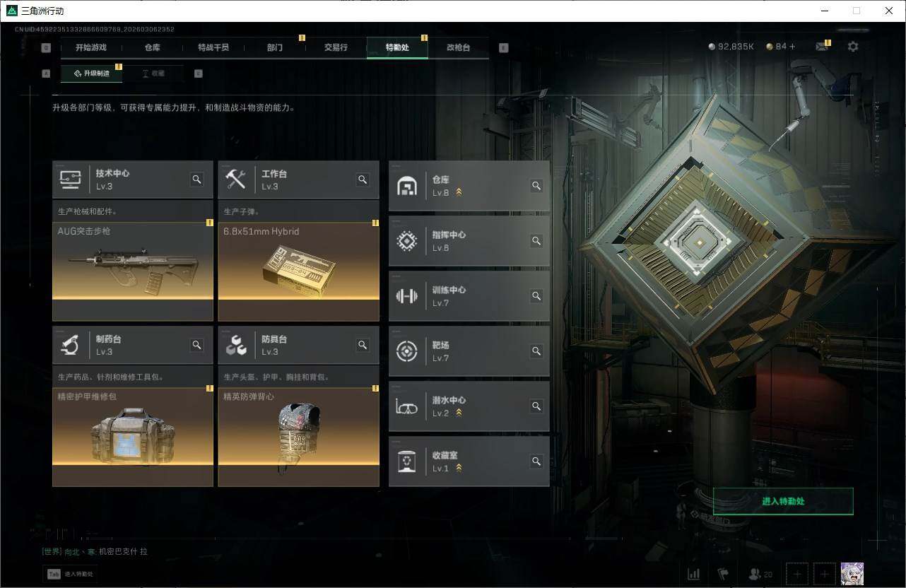
Task: Open the statistics bar chart icon
Action: [694, 574]
